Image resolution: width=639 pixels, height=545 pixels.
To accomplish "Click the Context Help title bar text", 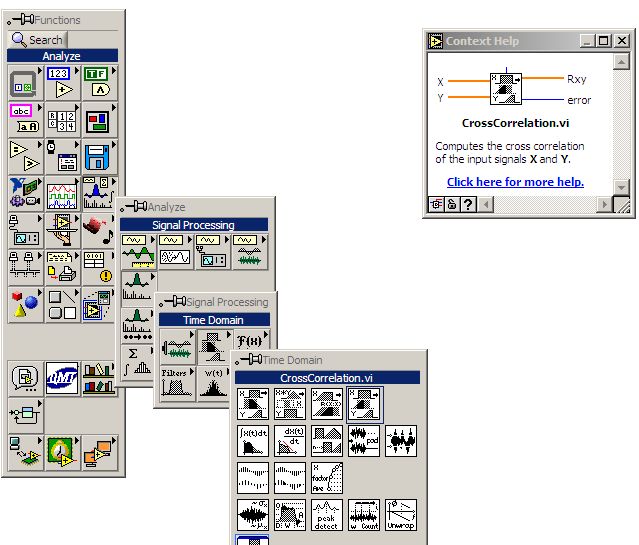I will pos(483,41).
